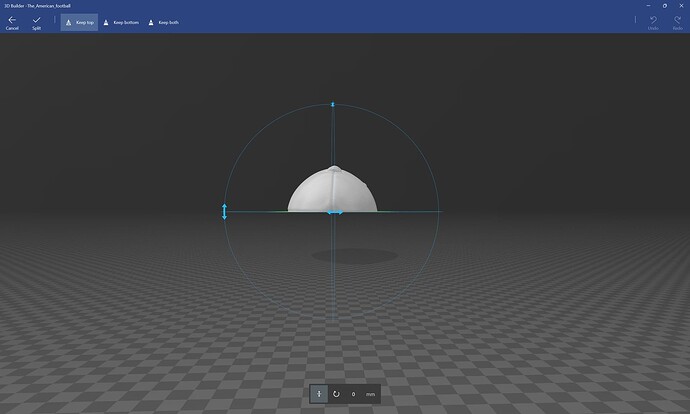690x414 pixels.
Task: Click the mm units label
Action: pos(371,394)
